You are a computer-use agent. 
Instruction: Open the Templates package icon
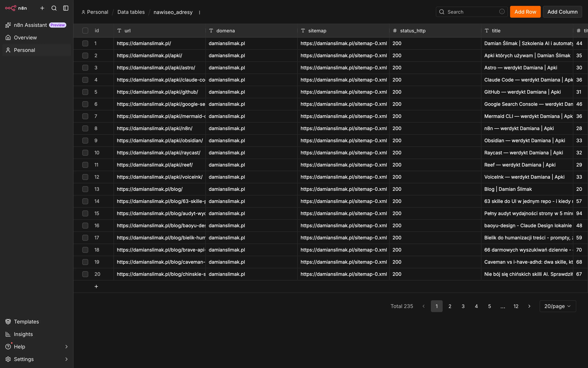8,321
